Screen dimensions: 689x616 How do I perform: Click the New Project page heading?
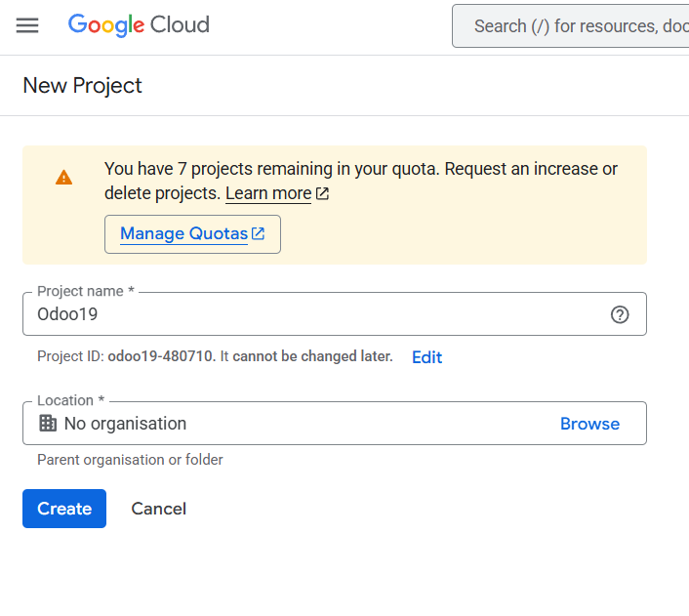(x=82, y=85)
